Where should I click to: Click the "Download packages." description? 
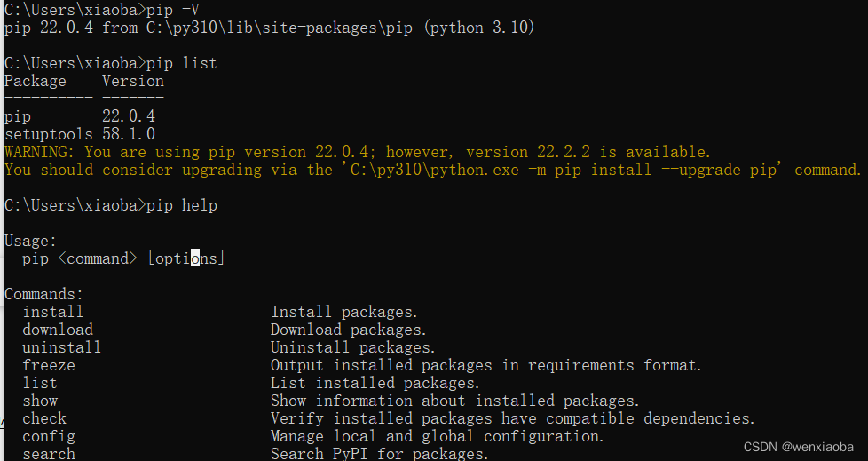click(348, 330)
